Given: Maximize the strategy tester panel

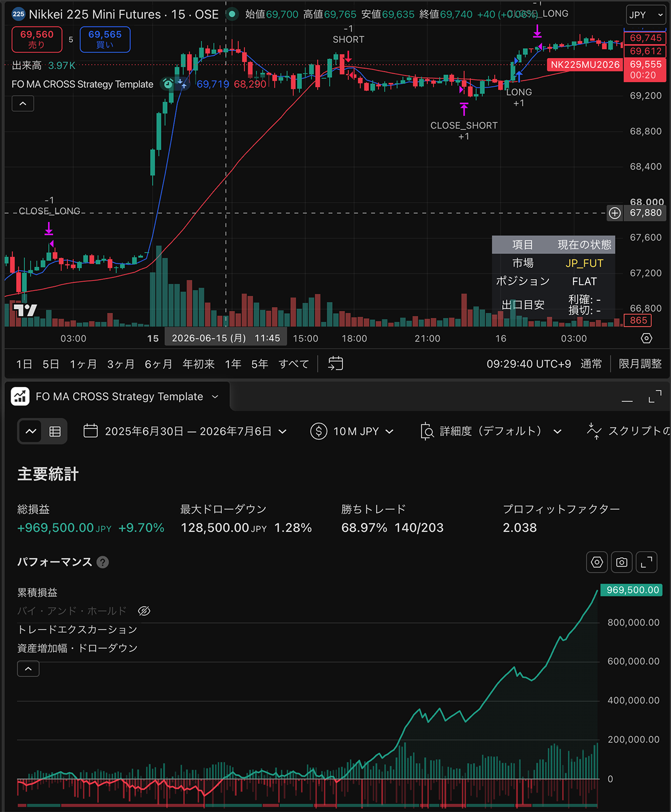Looking at the screenshot, I should (x=655, y=396).
